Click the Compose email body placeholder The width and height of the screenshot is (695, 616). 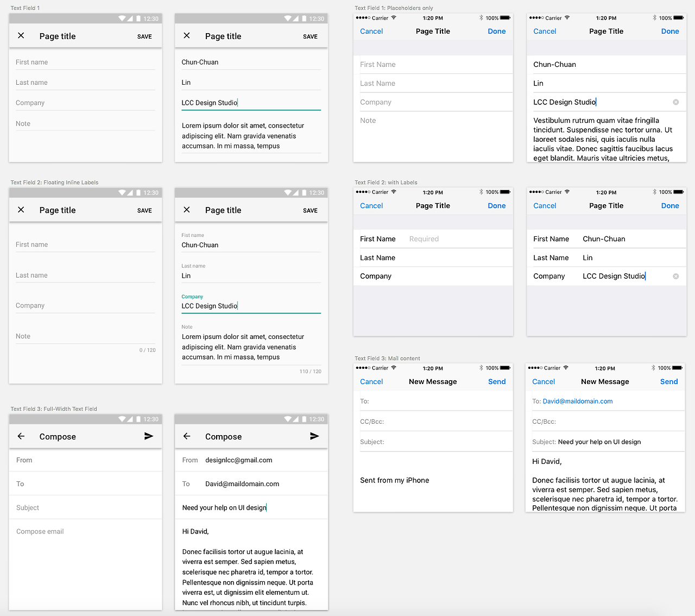40,531
